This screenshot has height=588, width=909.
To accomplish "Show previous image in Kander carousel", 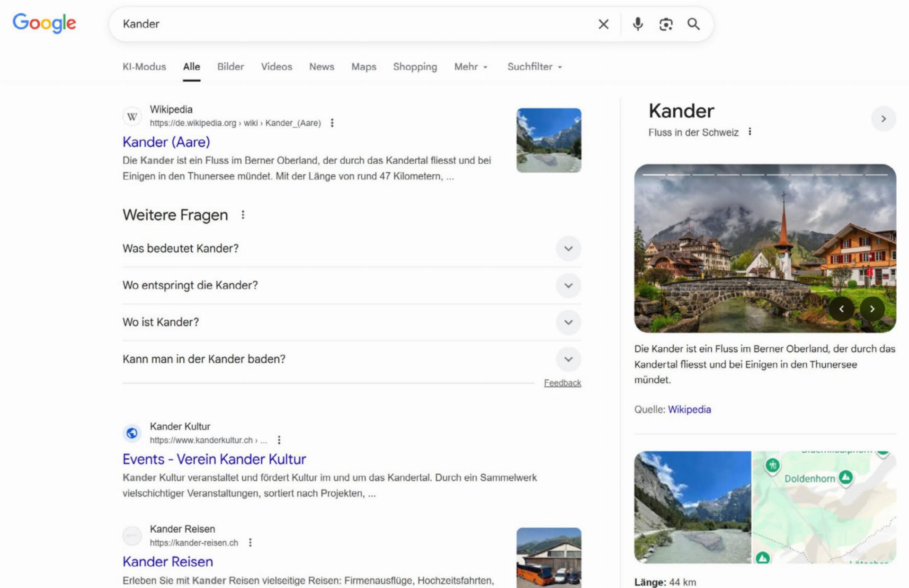I will pyautogui.click(x=841, y=309).
